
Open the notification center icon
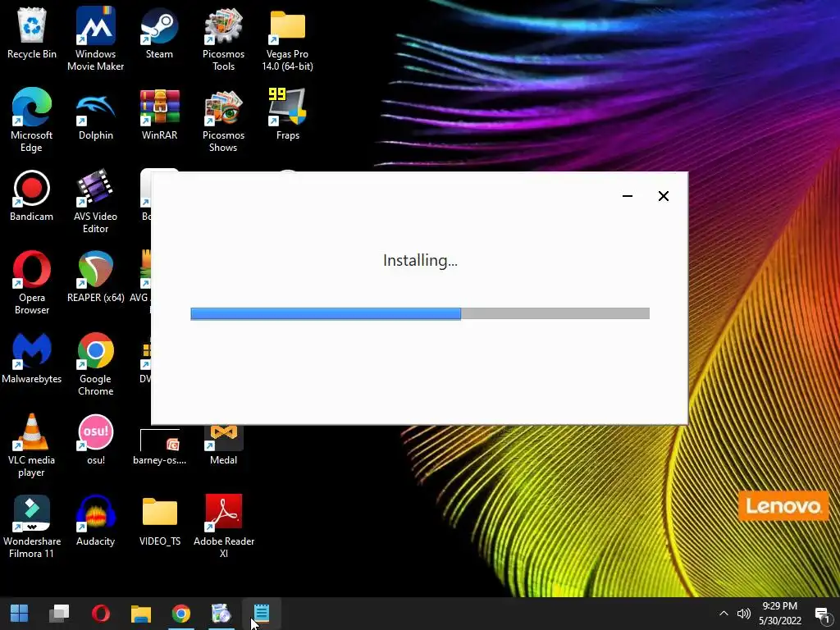click(x=822, y=614)
